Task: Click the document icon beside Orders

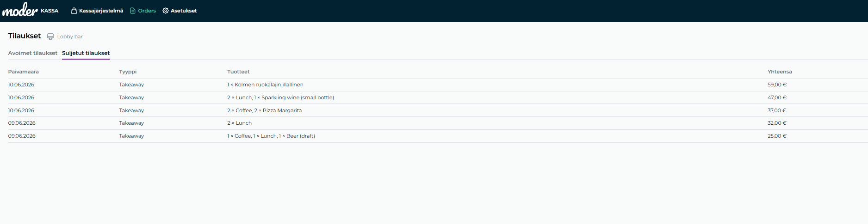Action: pos(133,11)
